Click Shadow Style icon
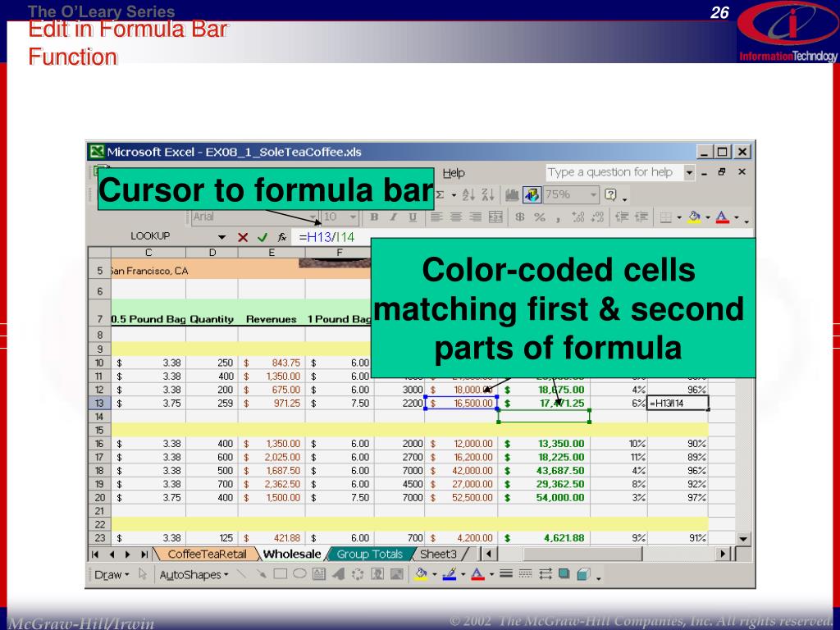Viewport: 840px width, 630px height. click(564, 574)
